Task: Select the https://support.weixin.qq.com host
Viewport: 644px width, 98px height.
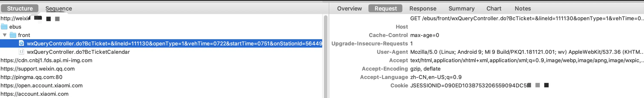Action: pyautogui.click(x=37, y=69)
